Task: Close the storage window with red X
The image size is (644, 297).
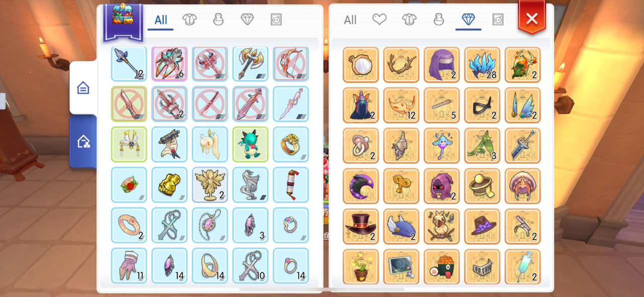Action: pyautogui.click(x=532, y=19)
